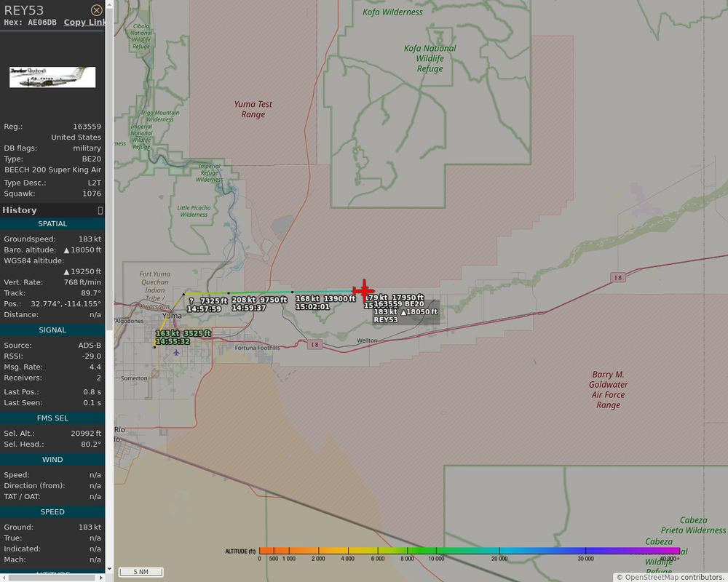Click the History heading

click(20, 210)
